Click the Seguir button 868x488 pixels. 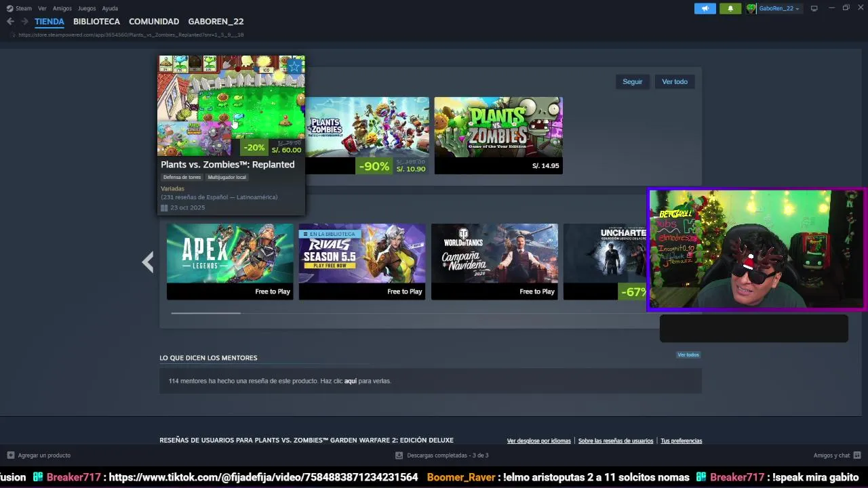(632, 81)
